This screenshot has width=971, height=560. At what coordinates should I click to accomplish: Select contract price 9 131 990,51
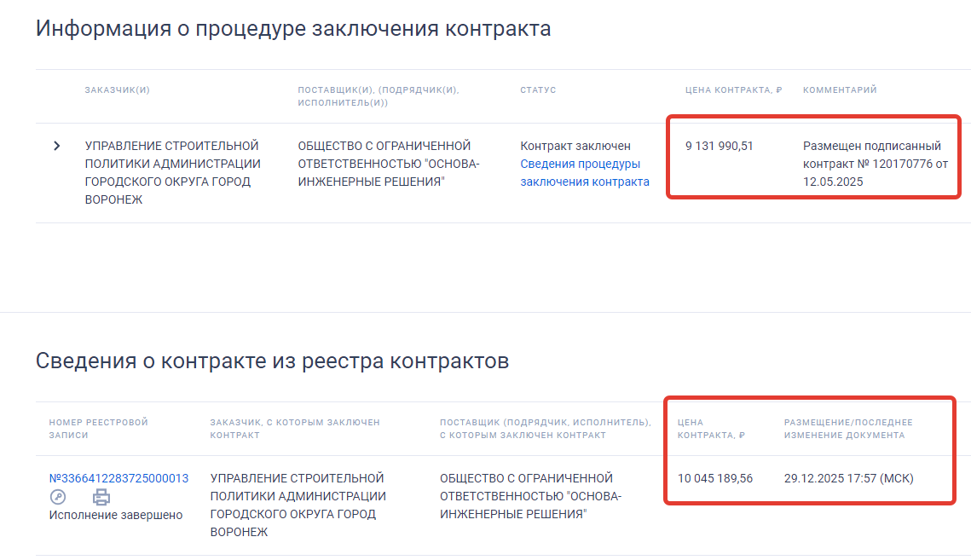tap(719, 146)
